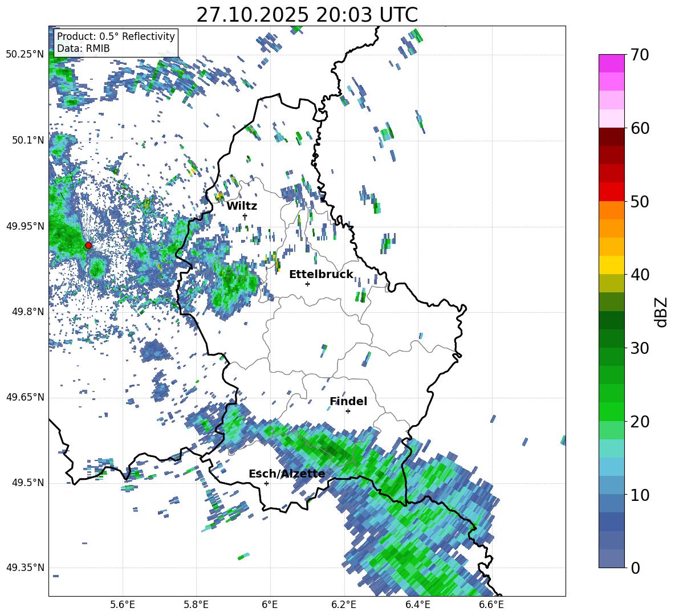Click the yellow swatch just above 40

pos(612,265)
